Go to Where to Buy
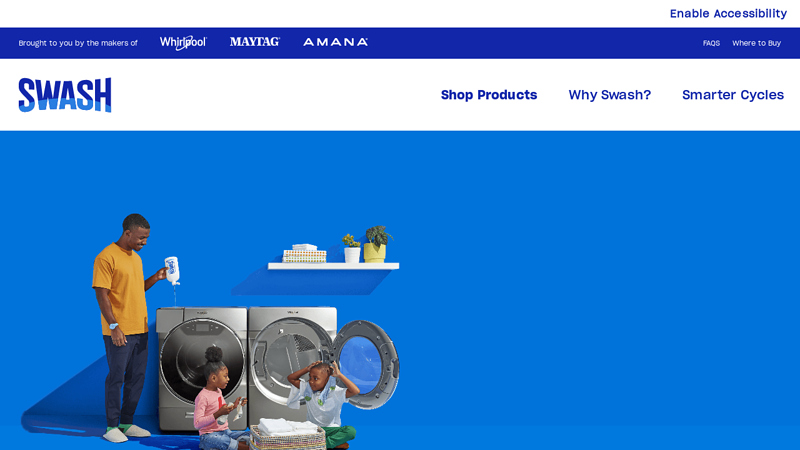The image size is (800, 450). (x=757, y=43)
